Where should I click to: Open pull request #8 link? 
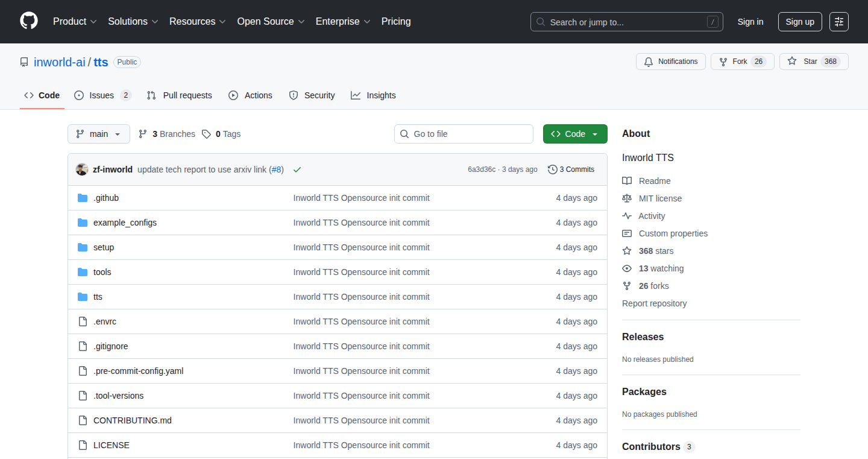tap(276, 169)
